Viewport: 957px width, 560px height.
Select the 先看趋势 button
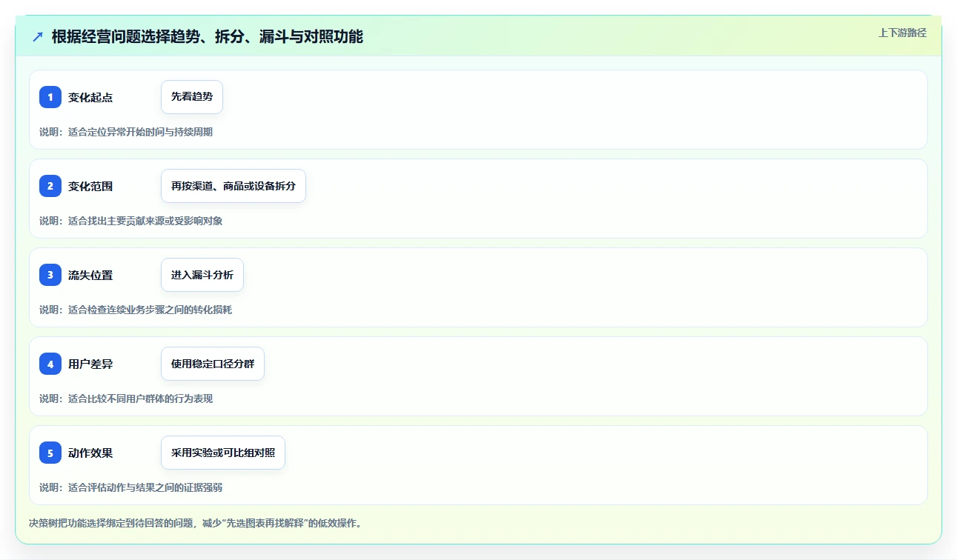pos(192,97)
